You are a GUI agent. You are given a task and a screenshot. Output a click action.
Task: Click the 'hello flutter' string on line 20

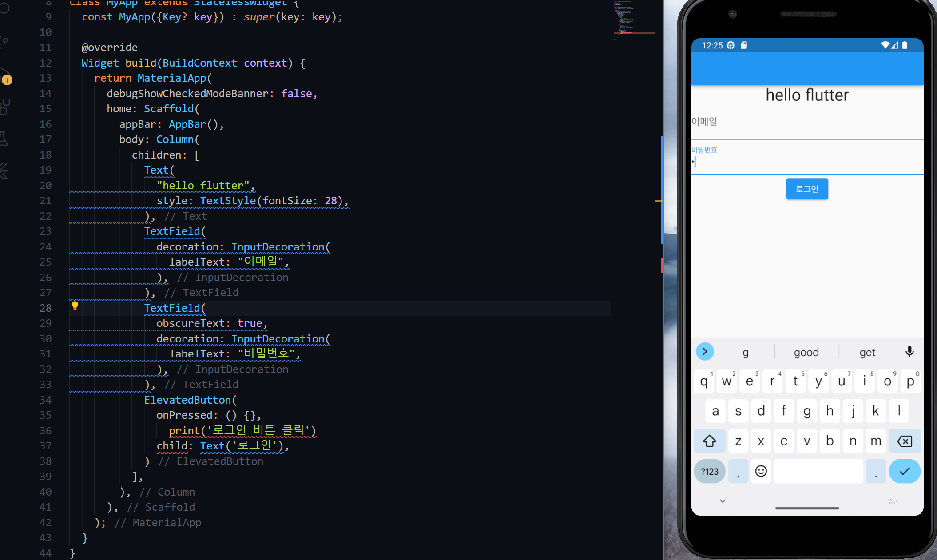point(203,186)
